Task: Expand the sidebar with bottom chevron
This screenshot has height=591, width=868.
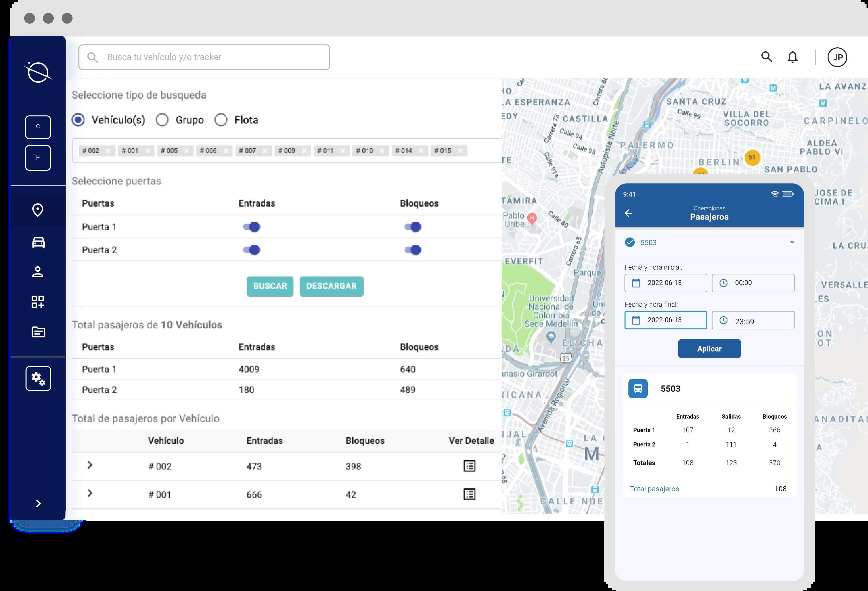Action: (38, 503)
